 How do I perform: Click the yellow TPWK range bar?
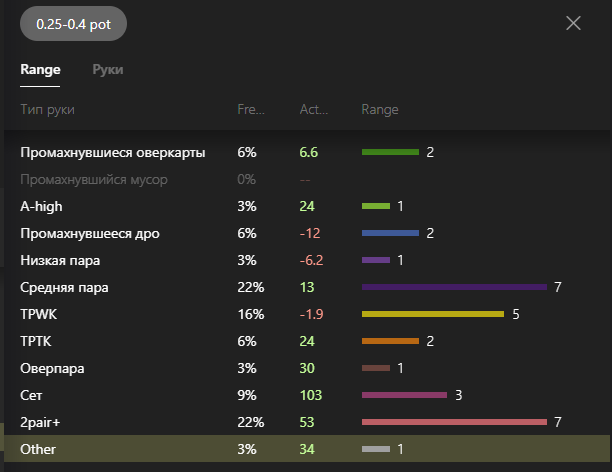click(432, 314)
